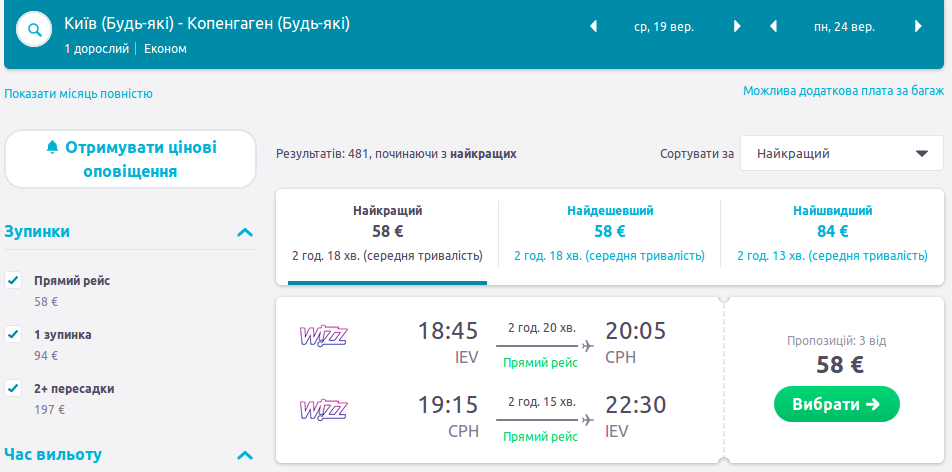
Task: Go to previous departure date arrow
Action: coord(593,27)
